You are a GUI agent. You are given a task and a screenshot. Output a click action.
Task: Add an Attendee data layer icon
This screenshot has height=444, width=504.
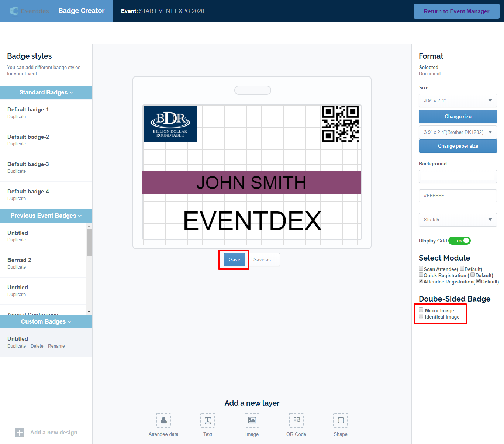pos(163,420)
